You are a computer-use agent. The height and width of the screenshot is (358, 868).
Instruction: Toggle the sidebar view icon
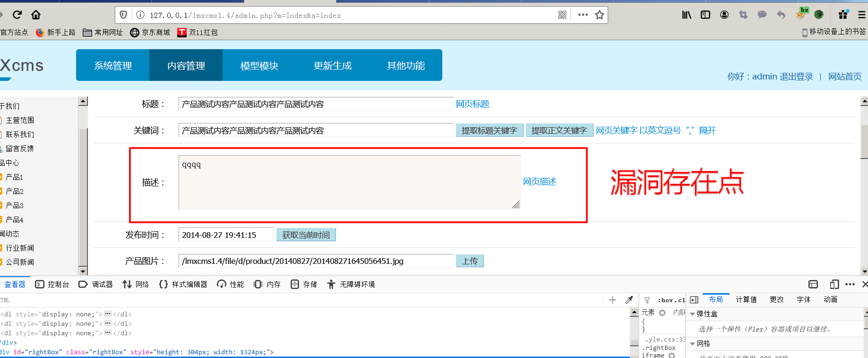click(x=705, y=15)
